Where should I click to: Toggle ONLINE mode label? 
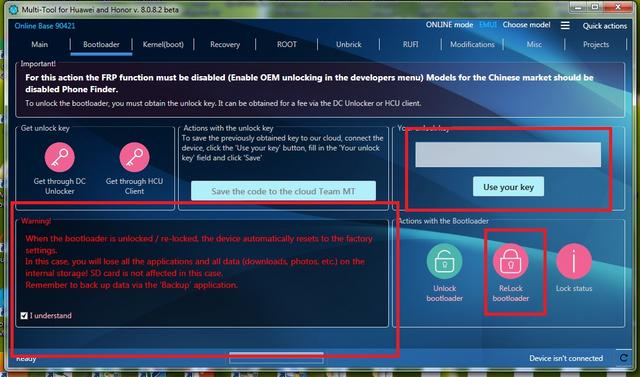449,25
